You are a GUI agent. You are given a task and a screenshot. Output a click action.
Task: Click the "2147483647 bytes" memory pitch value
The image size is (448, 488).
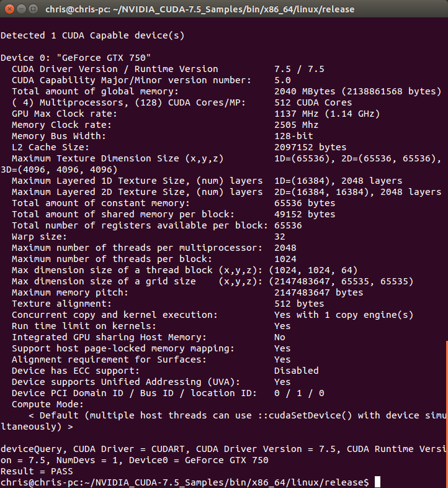(318, 292)
